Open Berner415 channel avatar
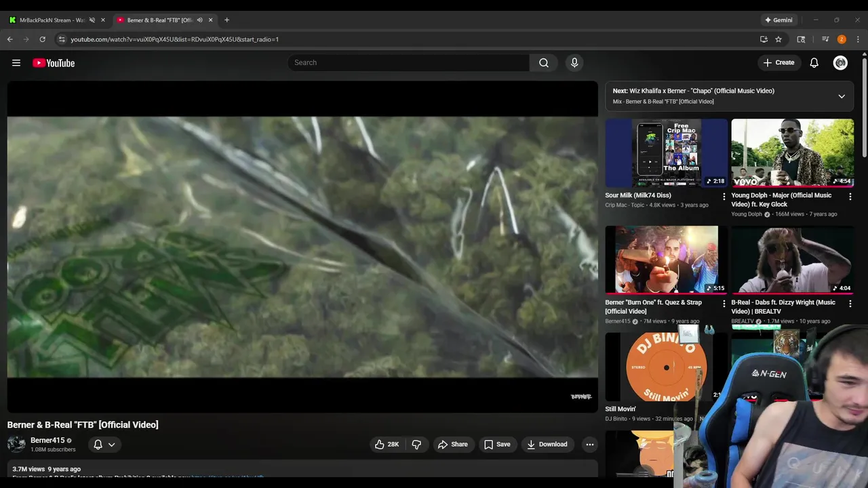Viewport: 868px width, 488px height. click(x=16, y=444)
